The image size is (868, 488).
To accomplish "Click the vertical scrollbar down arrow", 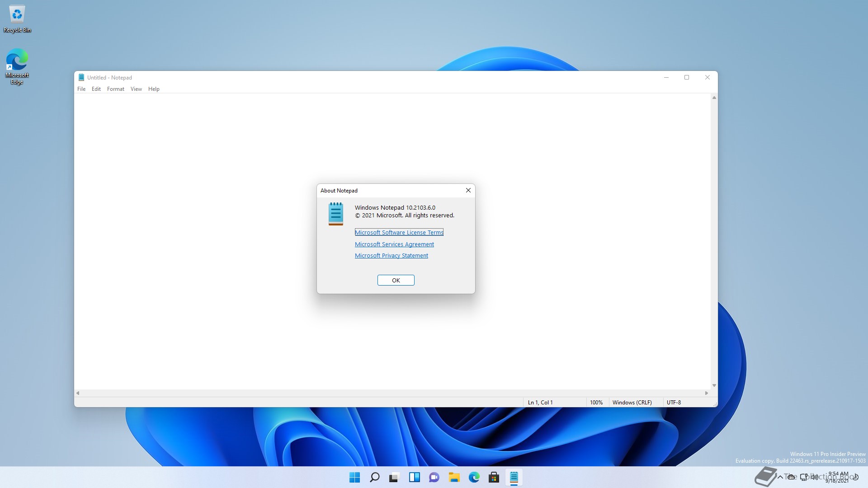I will [714, 385].
